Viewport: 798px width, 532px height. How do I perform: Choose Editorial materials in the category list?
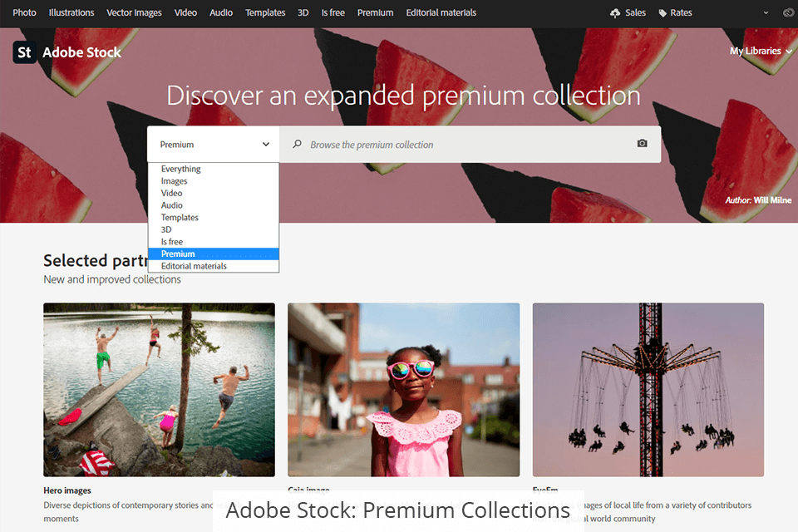214,266
